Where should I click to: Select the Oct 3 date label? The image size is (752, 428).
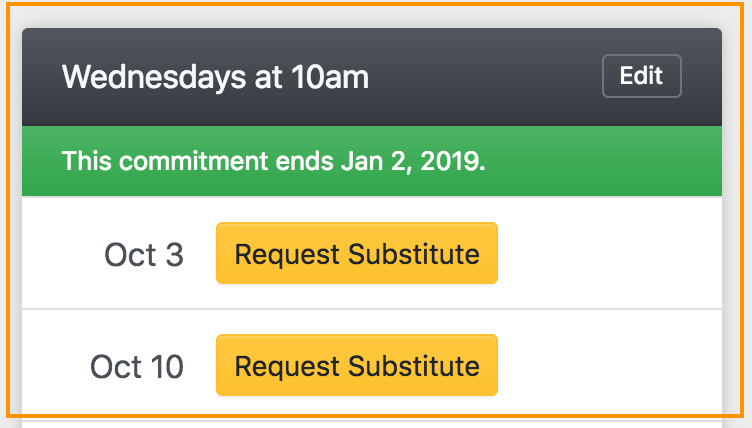(144, 255)
